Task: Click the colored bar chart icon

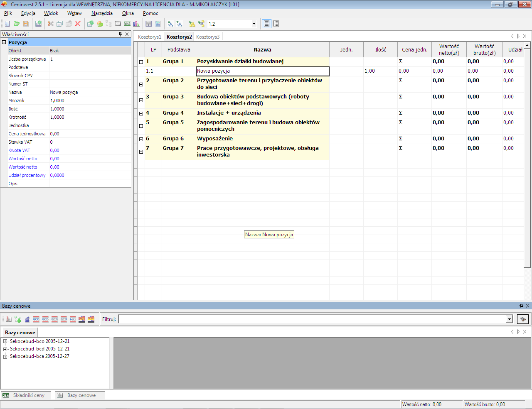Action: coord(136,24)
